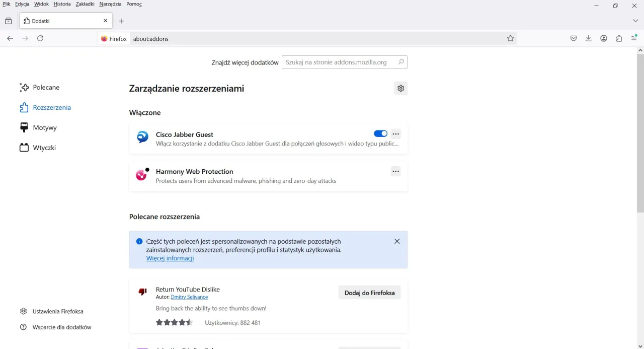The height and width of the screenshot is (349, 644).
Task: Click the extensions puzzle-piece toolbar icon
Action: coord(618,38)
